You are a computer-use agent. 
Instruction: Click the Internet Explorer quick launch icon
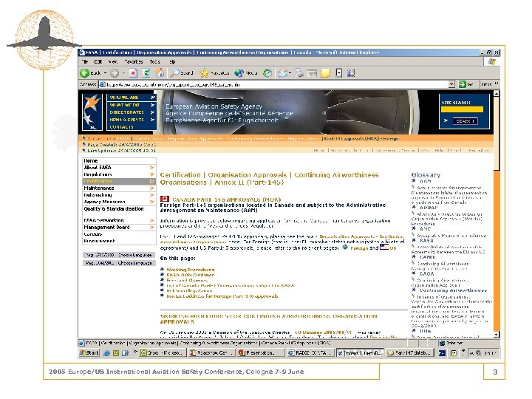106,353
